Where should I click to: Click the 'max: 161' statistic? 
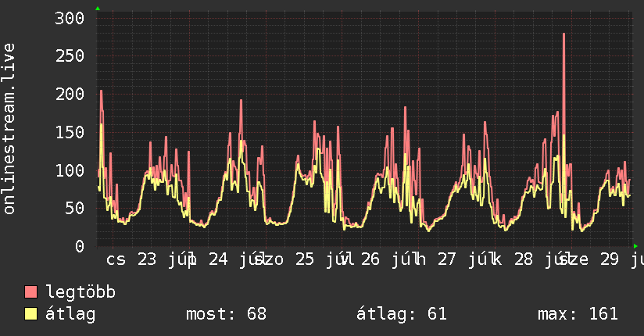point(578,314)
